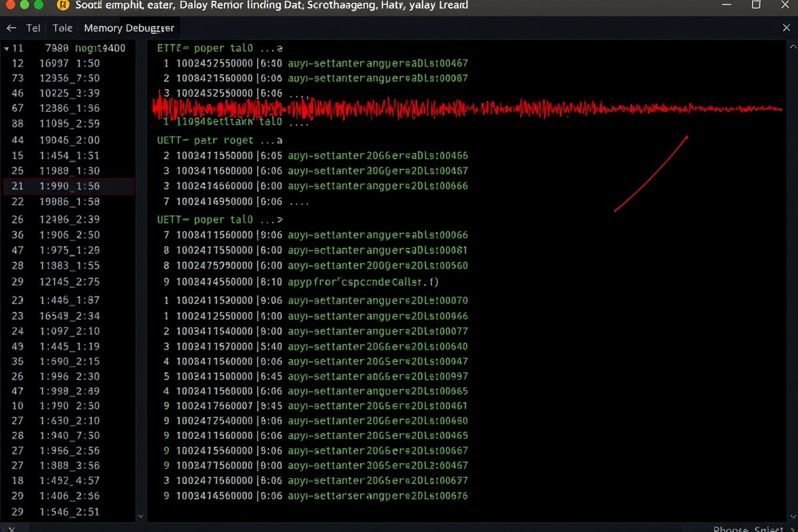This screenshot has height=532, width=798.
Task: Choose the entry 10225_3:39
Action: pos(69,93)
